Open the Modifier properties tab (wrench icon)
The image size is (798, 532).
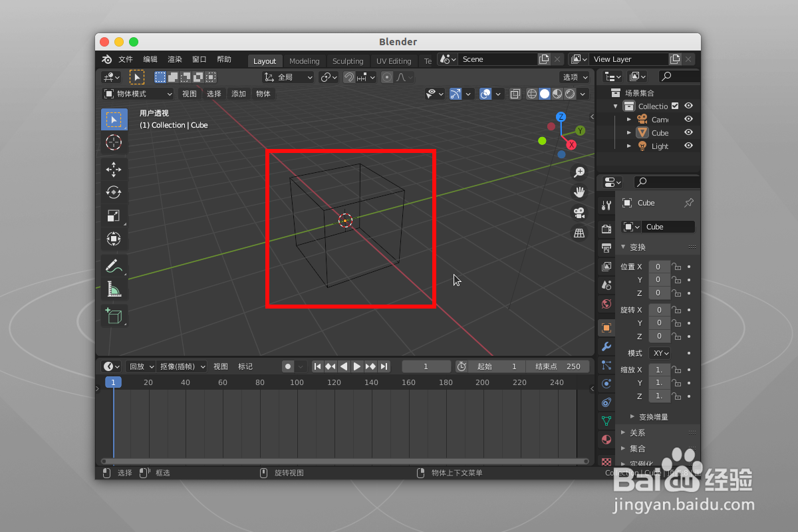coord(606,346)
